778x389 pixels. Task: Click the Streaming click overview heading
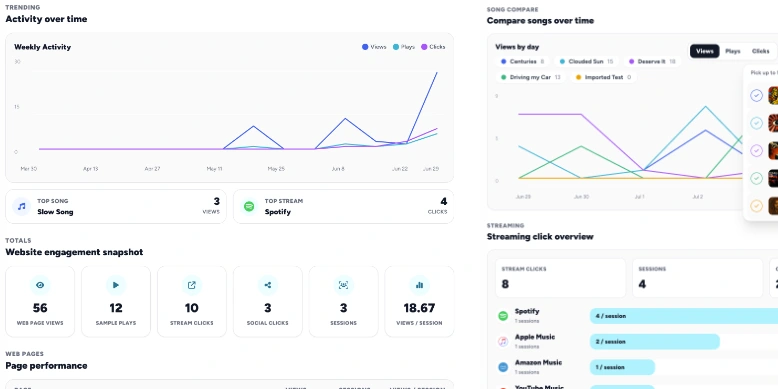tap(540, 237)
